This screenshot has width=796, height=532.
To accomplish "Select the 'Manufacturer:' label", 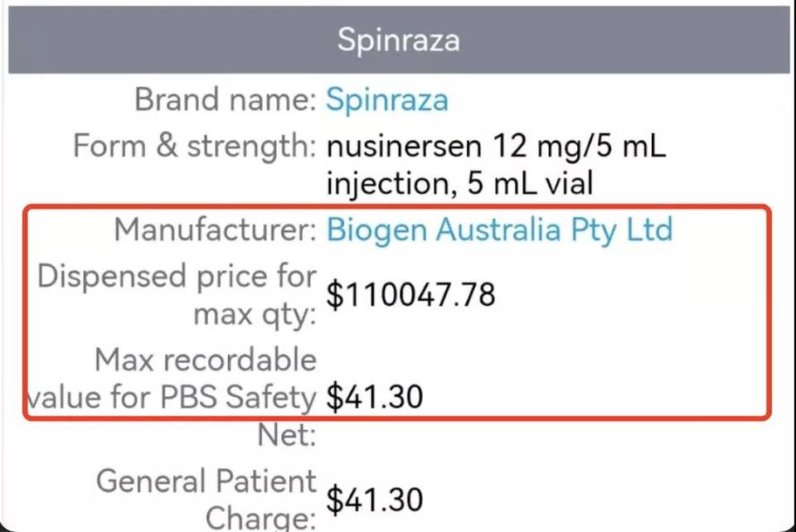I will (x=216, y=230).
